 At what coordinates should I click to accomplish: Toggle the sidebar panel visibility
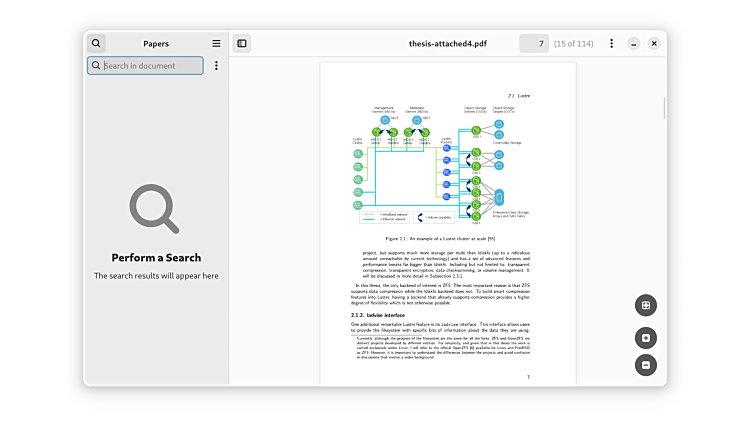tap(242, 43)
